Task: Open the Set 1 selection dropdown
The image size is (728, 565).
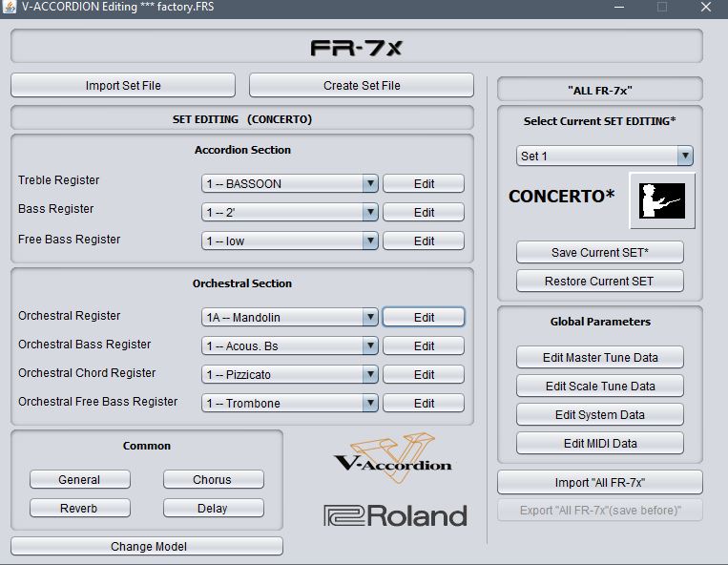Action: coord(605,156)
